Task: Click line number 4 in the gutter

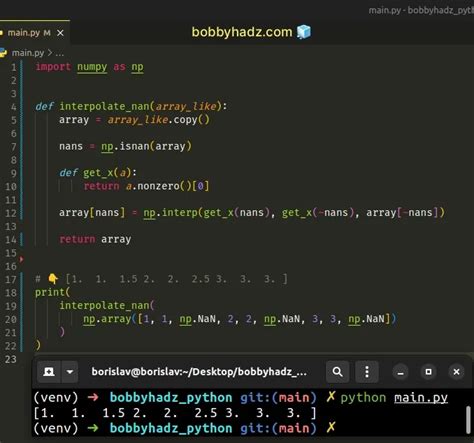Action: pos(13,107)
